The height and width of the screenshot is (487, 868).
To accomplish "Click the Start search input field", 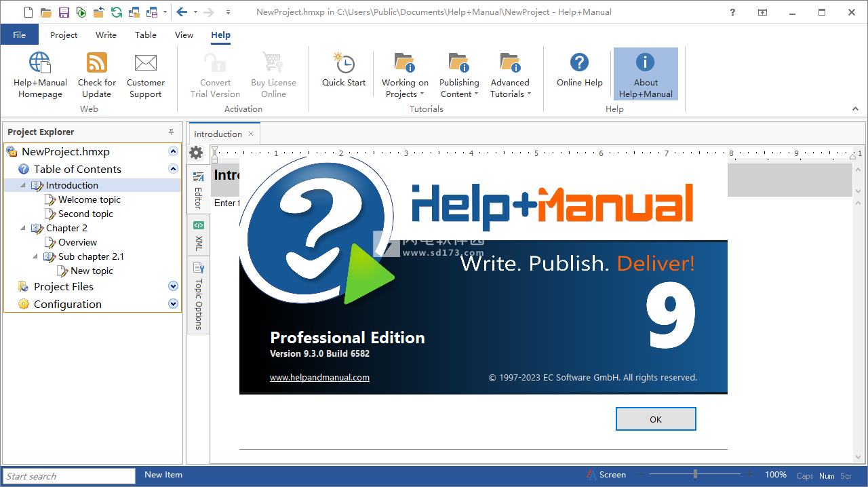I will coord(69,476).
